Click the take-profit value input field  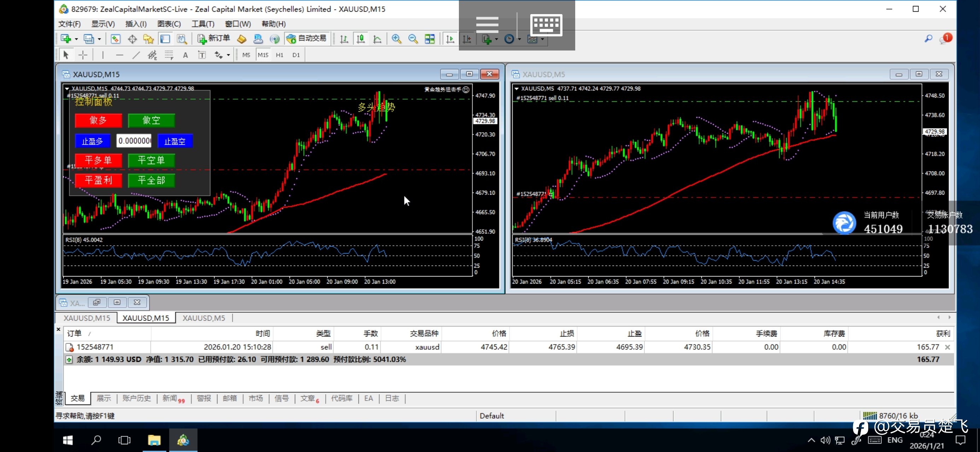point(134,141)
